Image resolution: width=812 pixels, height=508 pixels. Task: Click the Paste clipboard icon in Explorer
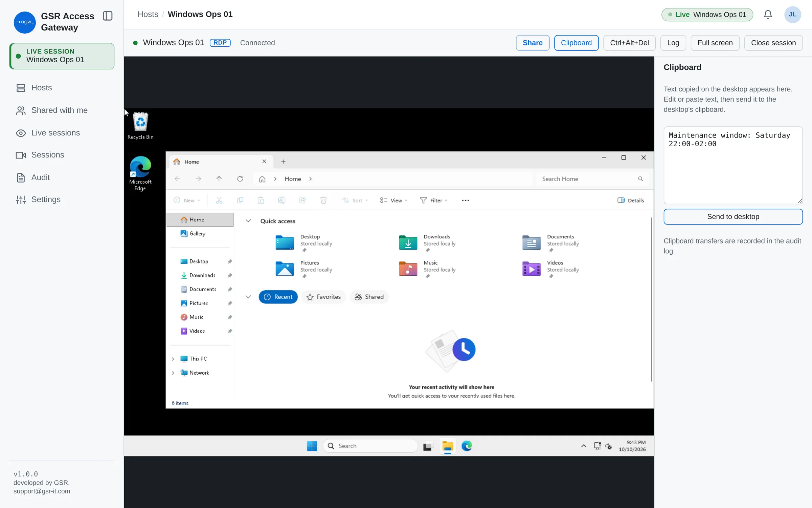(261, 200)
